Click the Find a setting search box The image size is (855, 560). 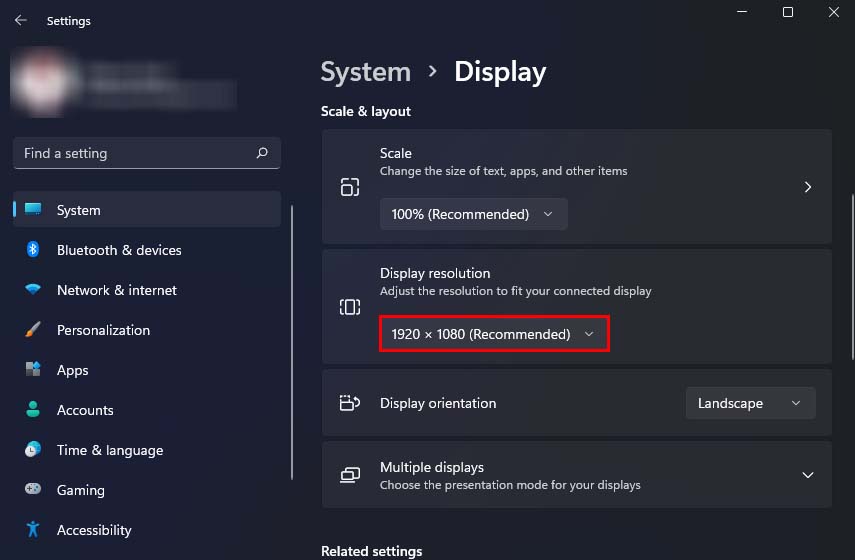pos(135,153)
